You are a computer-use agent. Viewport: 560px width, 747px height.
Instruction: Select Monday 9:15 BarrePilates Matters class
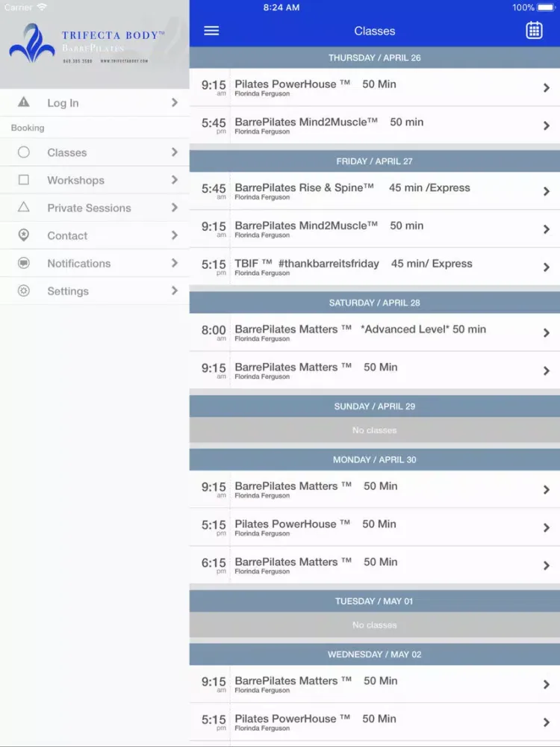click(x=375, y=489)
